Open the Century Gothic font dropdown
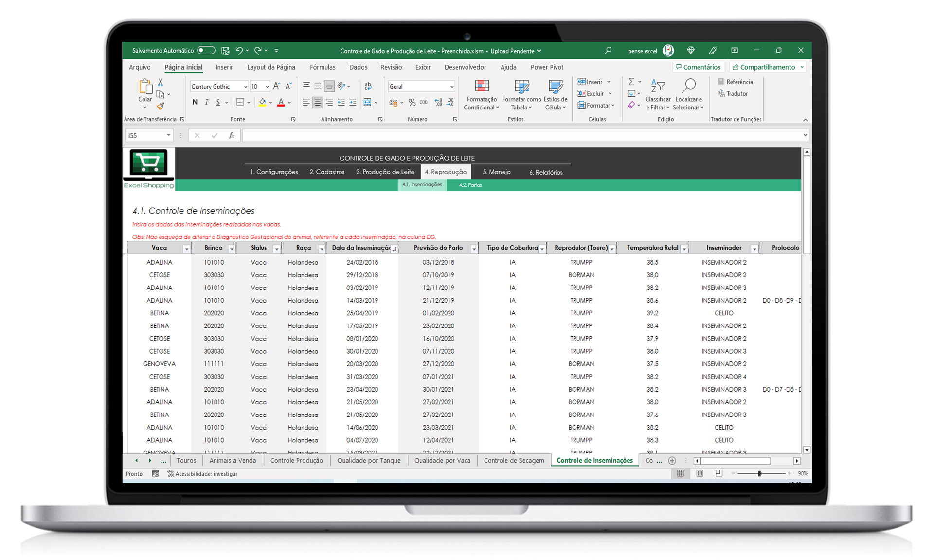The height and width of the screenshot is (560, 934). coord(246,87)
